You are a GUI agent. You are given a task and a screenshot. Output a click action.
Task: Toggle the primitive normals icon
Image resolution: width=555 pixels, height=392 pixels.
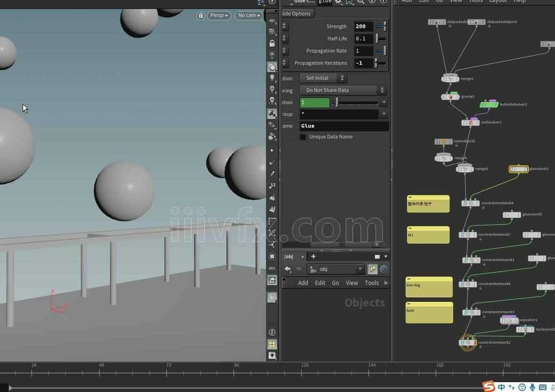coord(272,197)
